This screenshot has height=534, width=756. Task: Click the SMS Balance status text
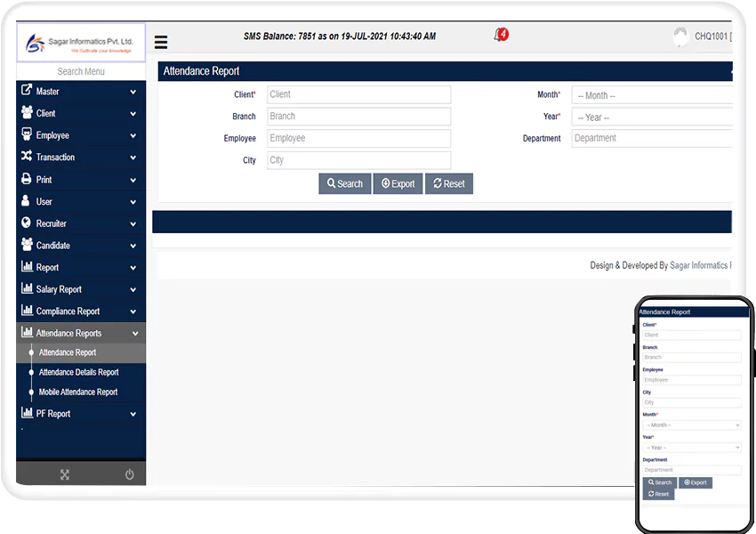(340, 36)
